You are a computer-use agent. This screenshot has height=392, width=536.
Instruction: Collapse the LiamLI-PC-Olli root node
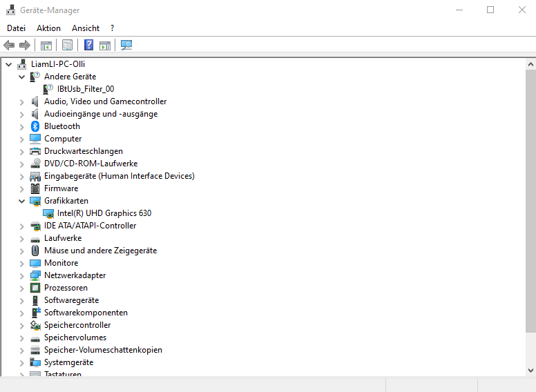pyautogui.click(x=9, y=64)
